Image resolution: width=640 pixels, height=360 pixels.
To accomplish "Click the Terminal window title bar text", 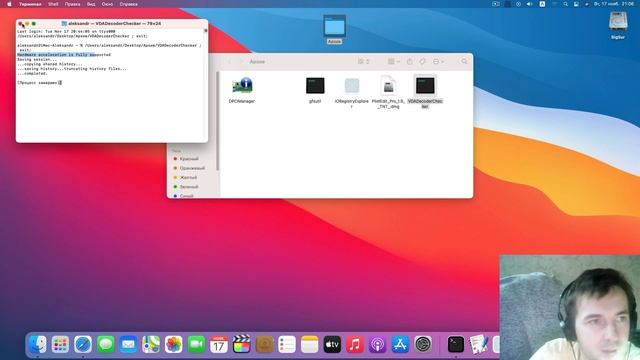I will pyautogui.click(x=114, y=24).
